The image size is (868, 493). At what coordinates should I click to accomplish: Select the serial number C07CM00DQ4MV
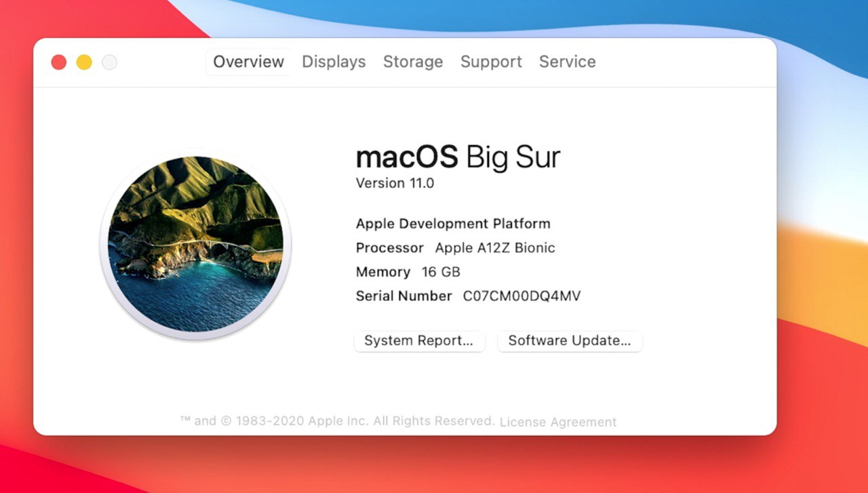[521, 296]
